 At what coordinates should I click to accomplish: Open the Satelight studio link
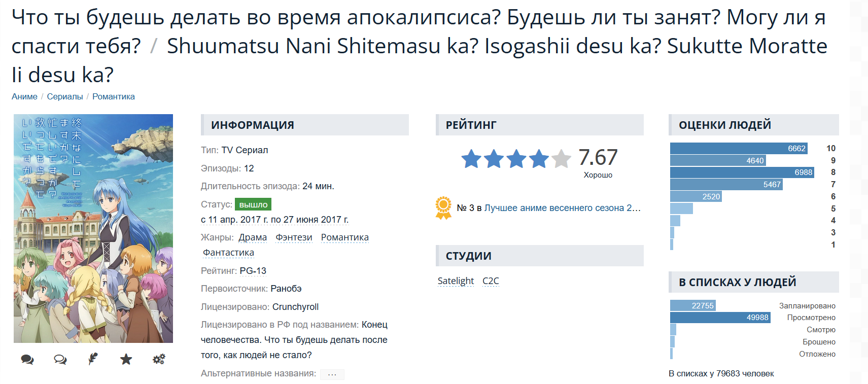(x=456, y=281)
